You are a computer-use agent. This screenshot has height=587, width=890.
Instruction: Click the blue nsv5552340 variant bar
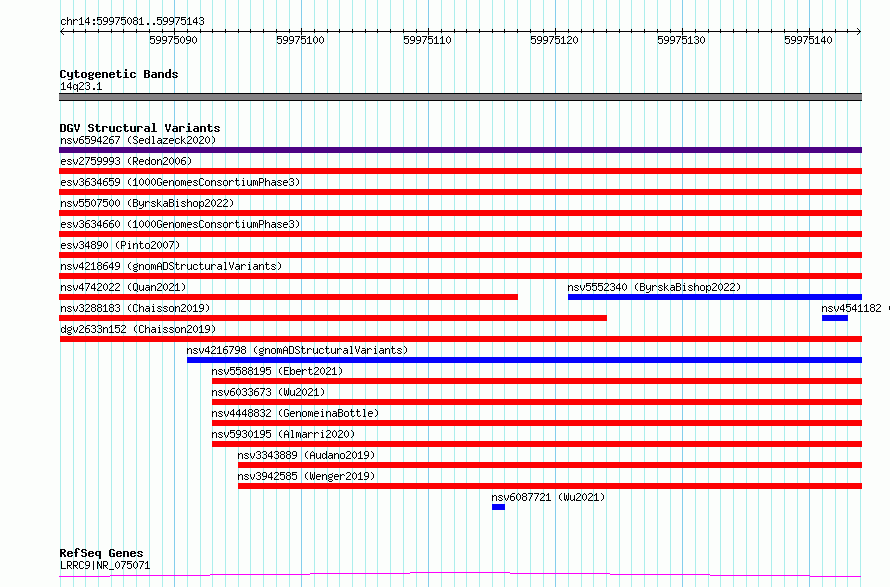[715, 297]
